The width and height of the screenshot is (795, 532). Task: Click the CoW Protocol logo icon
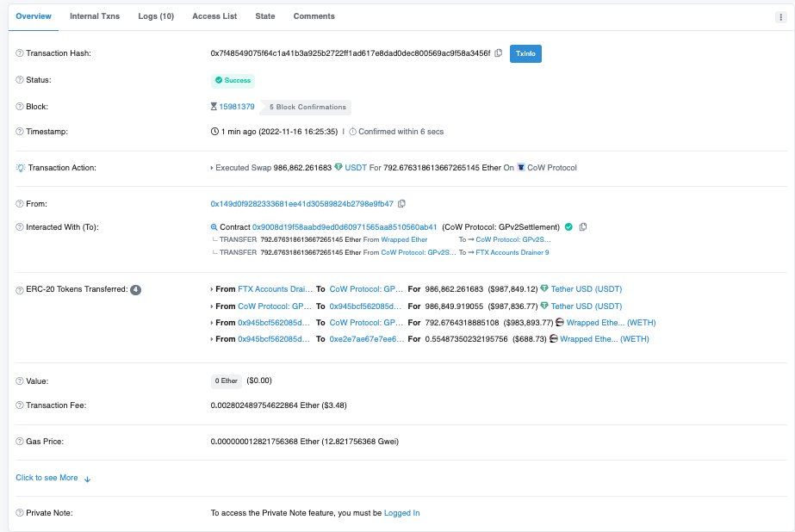(x=521, y=167)
